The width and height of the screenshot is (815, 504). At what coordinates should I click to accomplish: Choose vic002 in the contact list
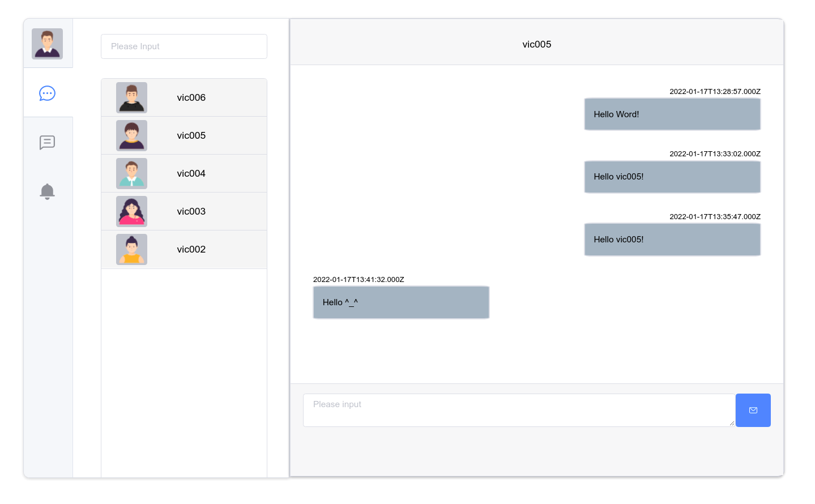[x=191, y=249]
